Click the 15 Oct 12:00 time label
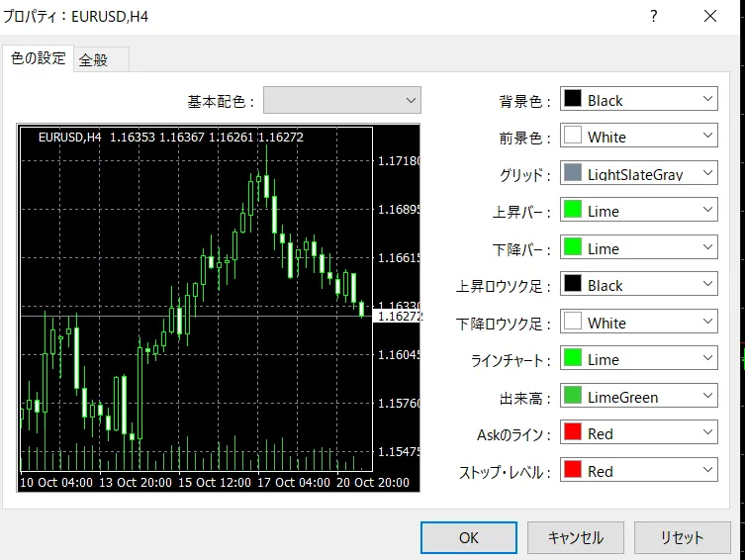The image size is (745, 560). pyautogui.click(x=215, y=483)
